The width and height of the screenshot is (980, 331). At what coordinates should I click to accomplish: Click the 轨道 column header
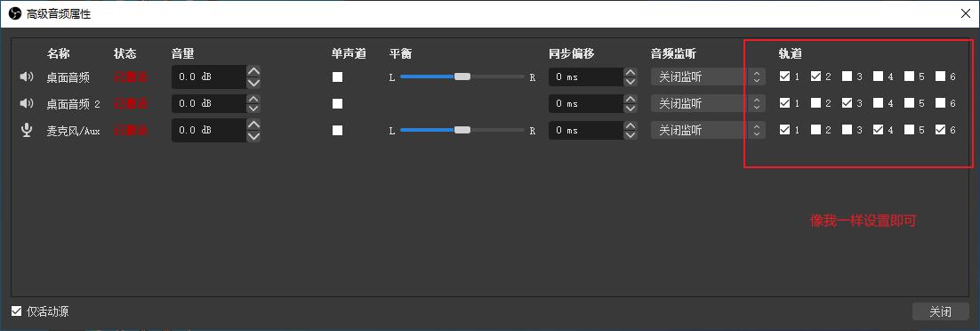point(790,53)
